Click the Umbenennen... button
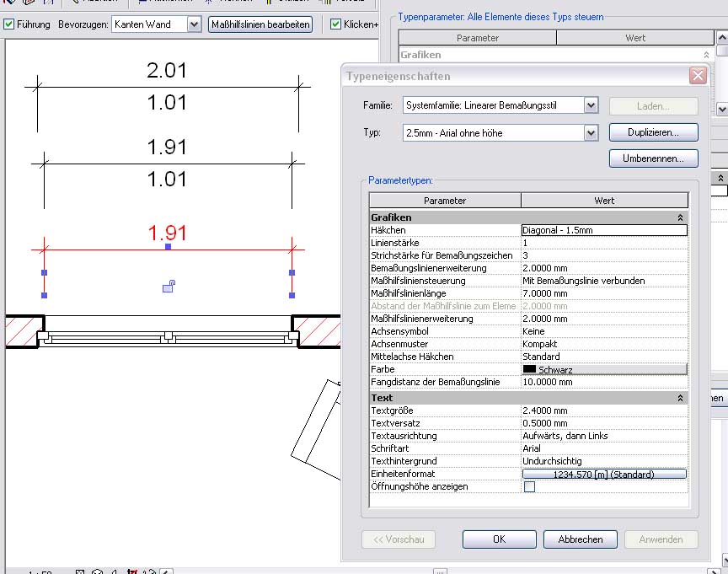728x574 pixels. (653, 158)
